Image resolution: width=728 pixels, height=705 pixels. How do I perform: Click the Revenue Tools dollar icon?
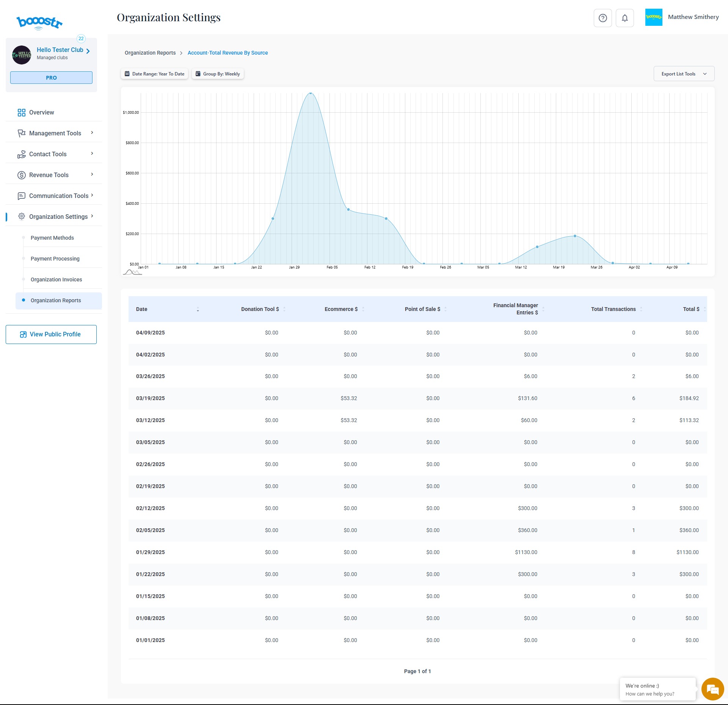tap(21, 175)
